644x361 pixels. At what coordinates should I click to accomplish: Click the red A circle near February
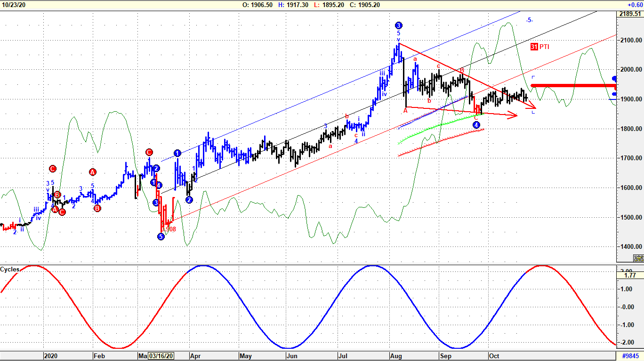[x=92, y=172]
